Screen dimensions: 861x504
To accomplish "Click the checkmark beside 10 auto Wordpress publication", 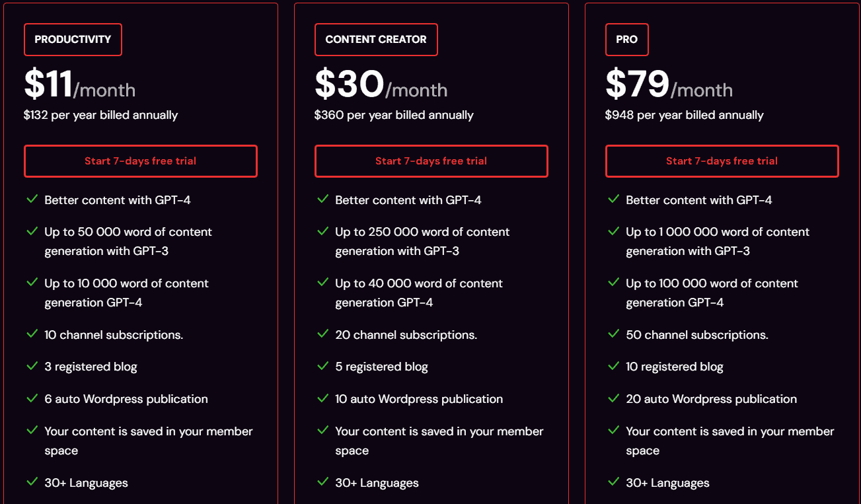I will coord(322,399).
